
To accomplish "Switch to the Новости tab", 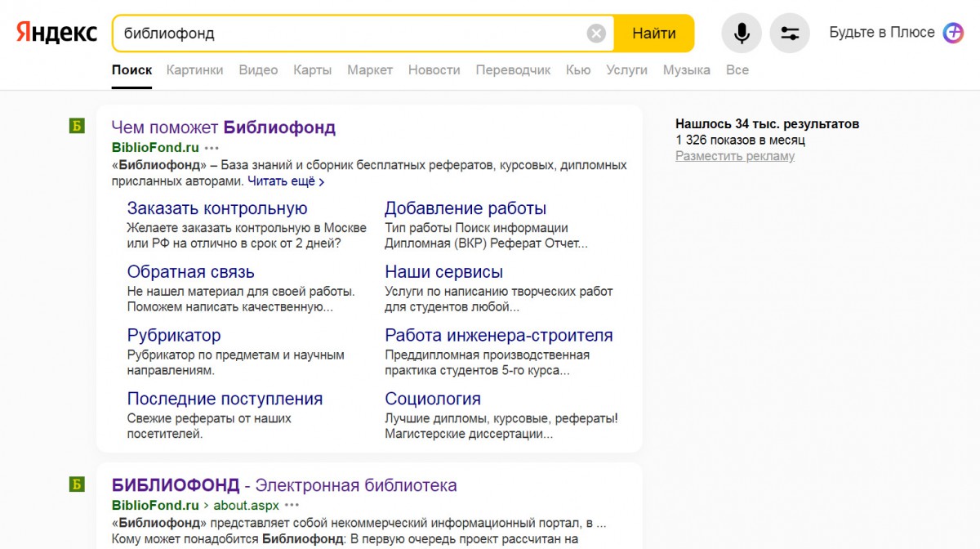I will click(x=434, y=70).
